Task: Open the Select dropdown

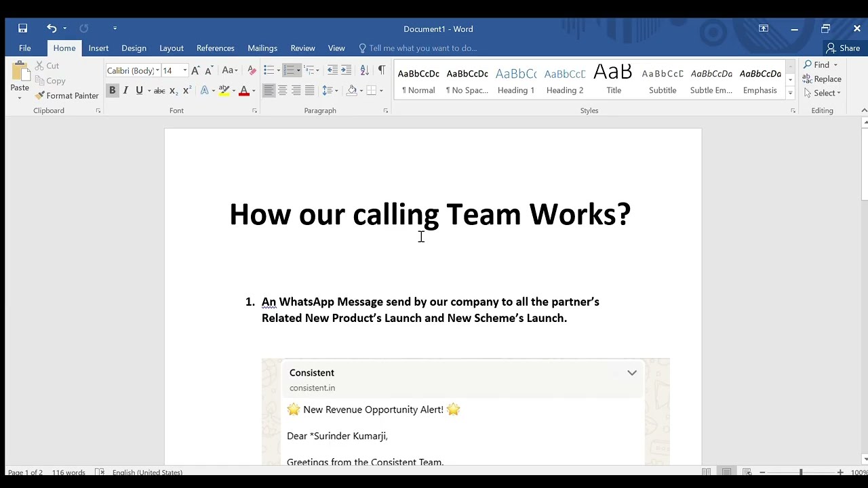Action: 821,93
